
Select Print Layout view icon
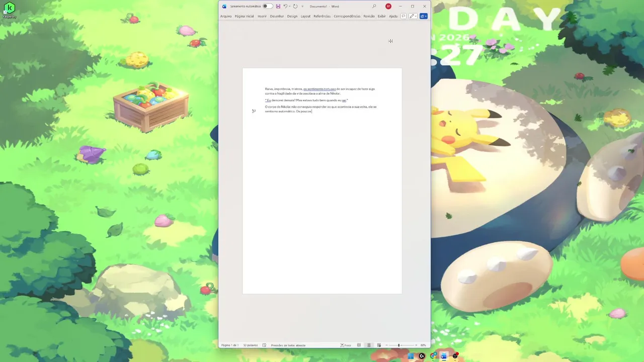tap(369, 345)
